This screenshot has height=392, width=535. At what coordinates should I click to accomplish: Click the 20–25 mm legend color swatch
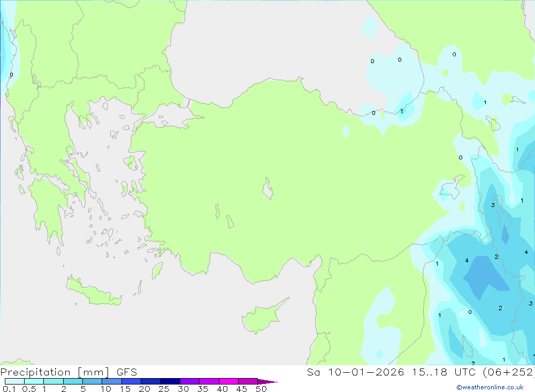151,381
